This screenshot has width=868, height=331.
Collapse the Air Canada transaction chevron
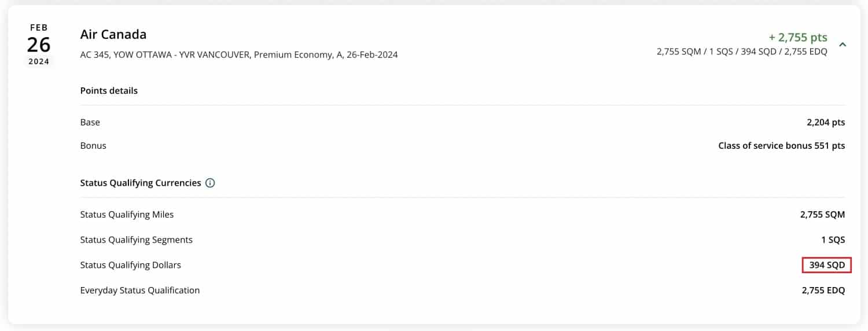(x=843, y=45)
